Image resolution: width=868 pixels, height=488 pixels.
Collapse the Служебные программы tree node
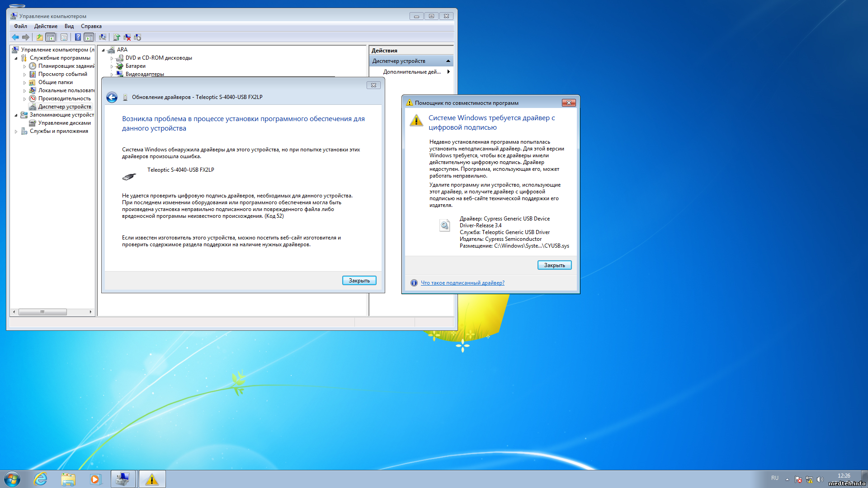tap(16, 58)
